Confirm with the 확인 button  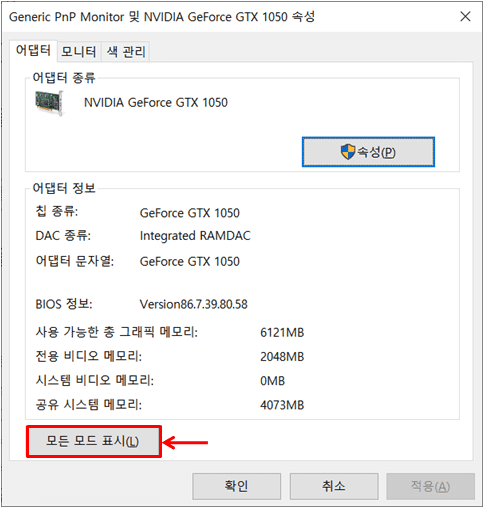click(236, 486)
